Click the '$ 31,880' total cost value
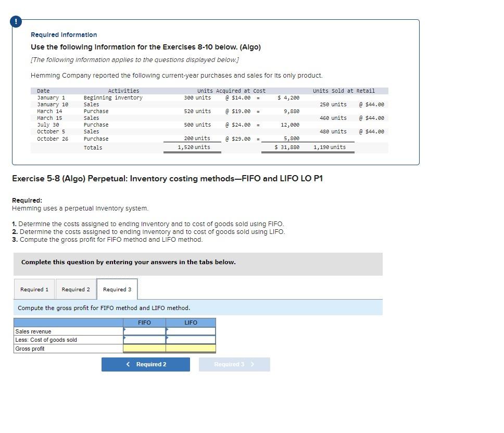The width and height of the screenshot is (504, 433). coord(287,147)
